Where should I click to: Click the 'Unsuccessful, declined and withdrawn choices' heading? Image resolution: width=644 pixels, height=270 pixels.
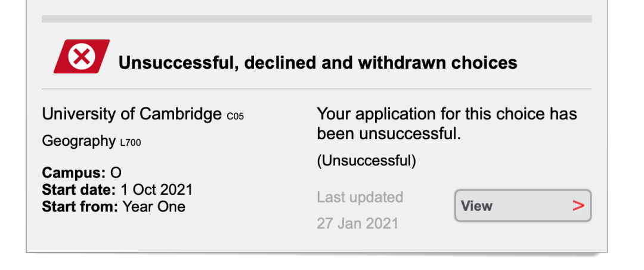(x=318, y=62)
